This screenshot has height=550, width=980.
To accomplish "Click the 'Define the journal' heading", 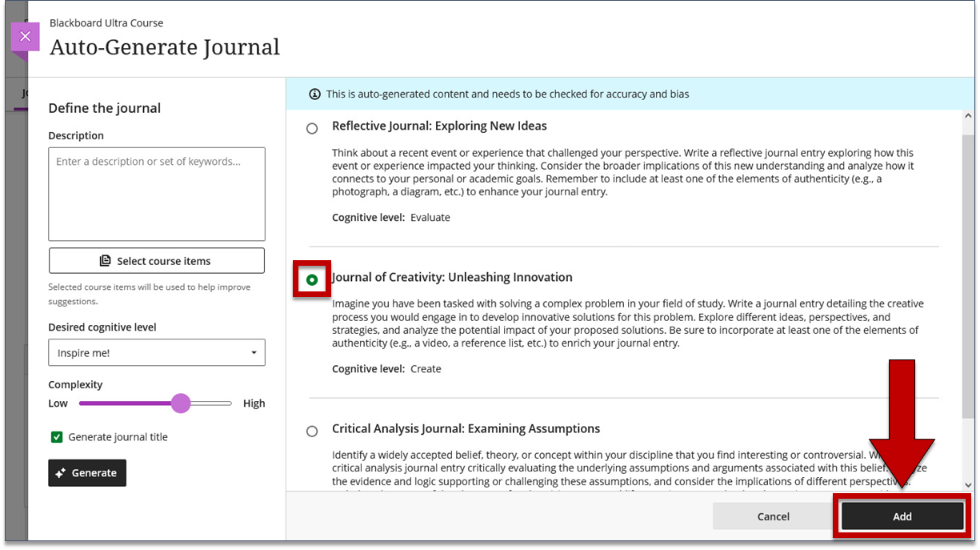I will [x=105, y=108].
